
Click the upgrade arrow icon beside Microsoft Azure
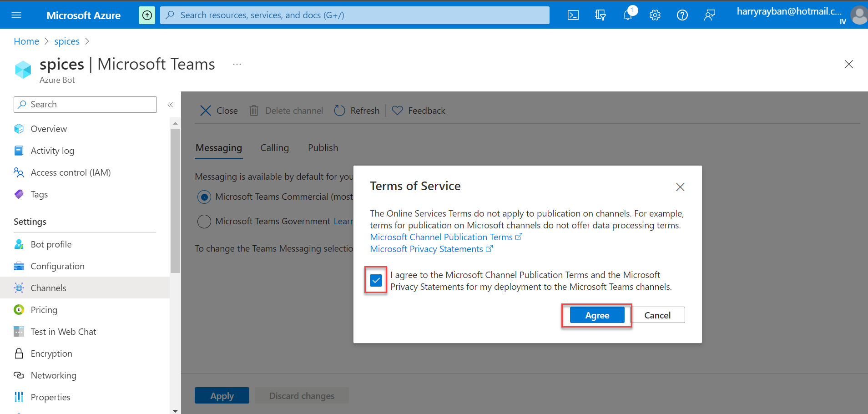(x=147, y=15)
